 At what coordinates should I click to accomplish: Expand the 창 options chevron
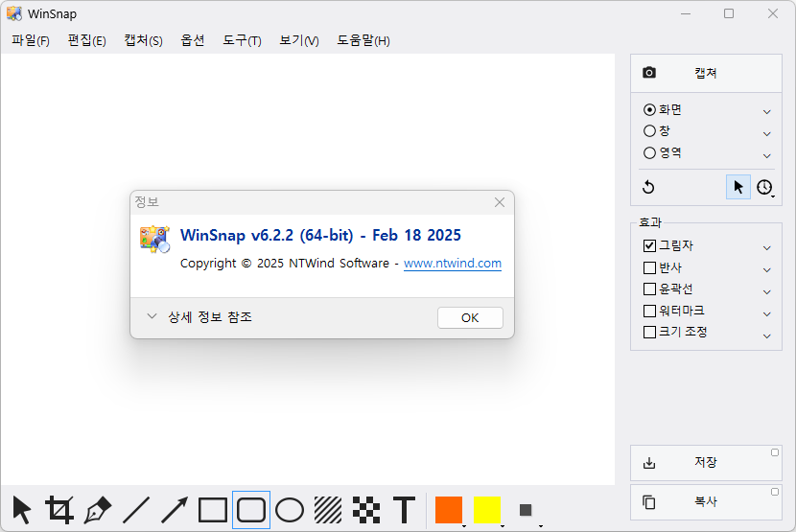(x=767, y=134)
